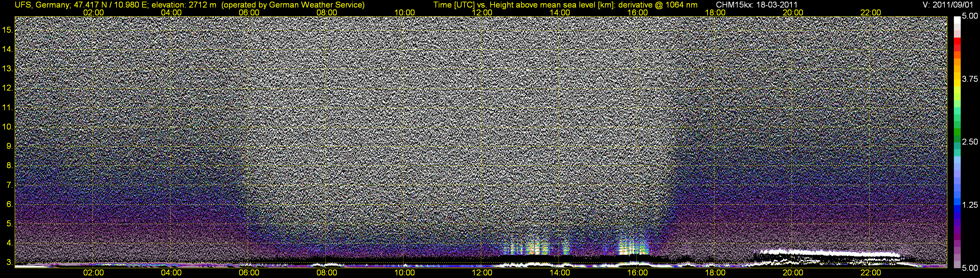
Task: Click the '5.00' label atop the colorbar
Action: click(x=970, y=16)
